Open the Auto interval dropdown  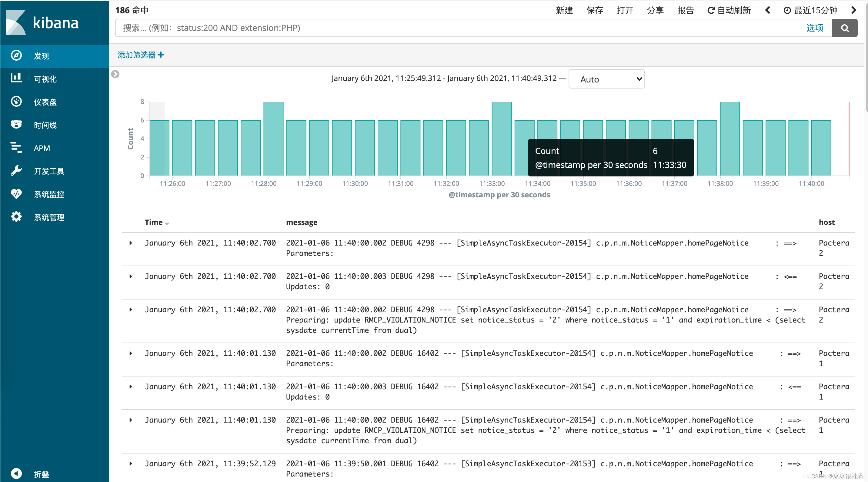pos(606,79)
